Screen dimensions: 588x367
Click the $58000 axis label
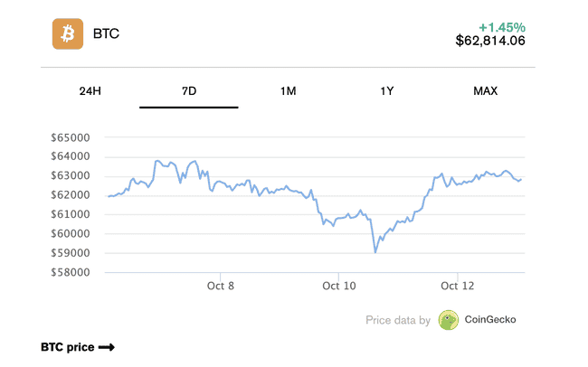click(x=71, y=272)
